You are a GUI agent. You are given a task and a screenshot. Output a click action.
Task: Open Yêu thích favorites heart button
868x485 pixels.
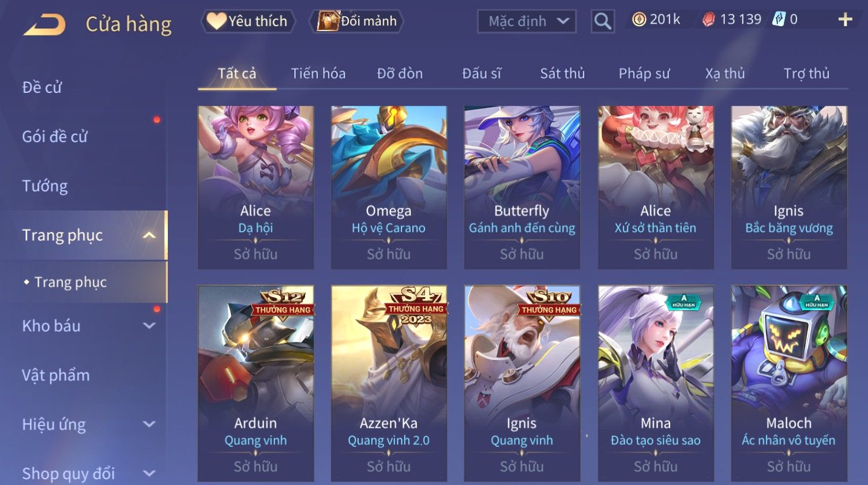(247, 21)
